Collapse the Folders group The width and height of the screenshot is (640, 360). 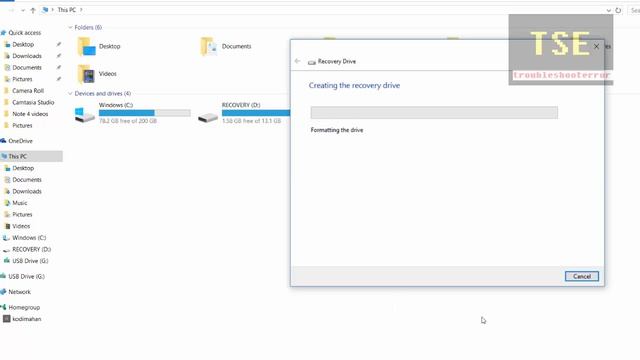(70, 27)
